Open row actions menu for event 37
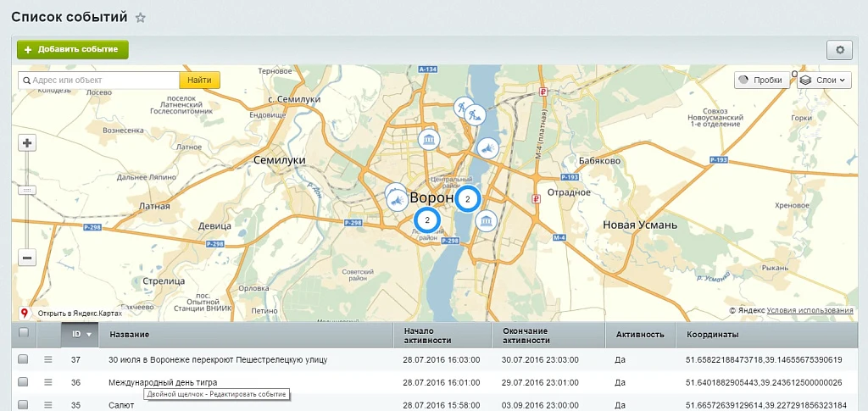Image resolution: width=868 pixels, height=411 pixels. [48, 359]
